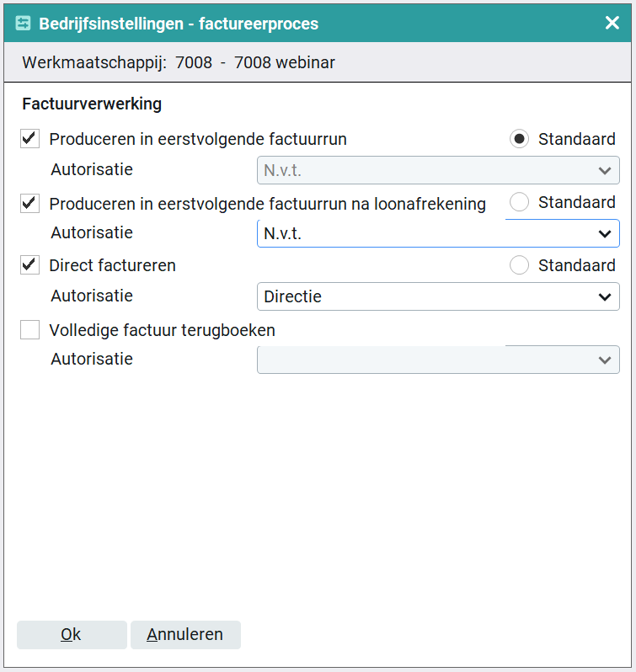
Task: Enable Volledige factuur terugboeken checkbox
Action: coord(30,329)
